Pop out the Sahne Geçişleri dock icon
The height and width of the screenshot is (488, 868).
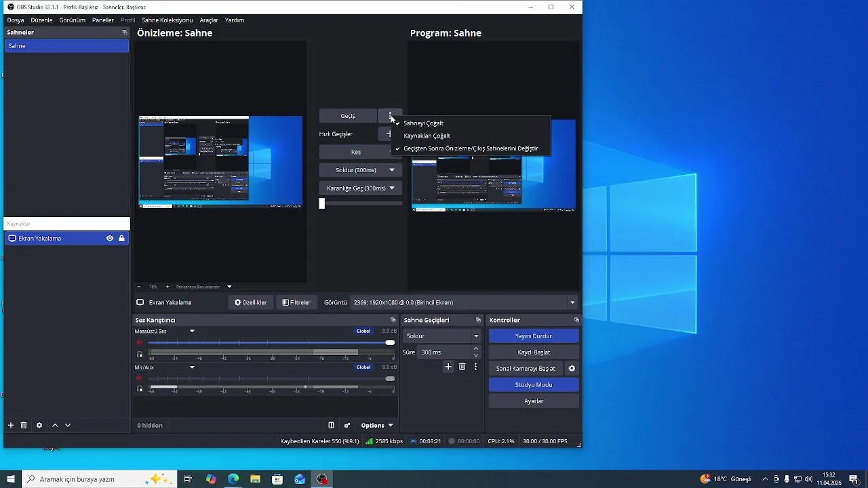pos(478,320)
